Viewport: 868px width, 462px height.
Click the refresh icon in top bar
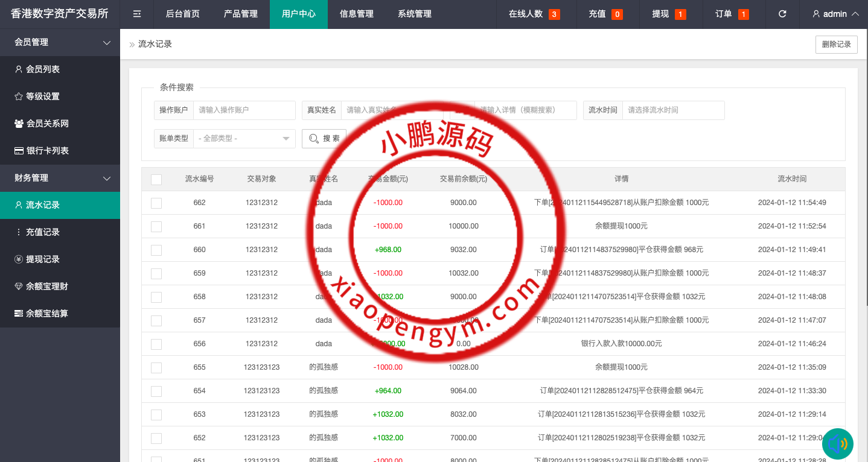[782, 14]
